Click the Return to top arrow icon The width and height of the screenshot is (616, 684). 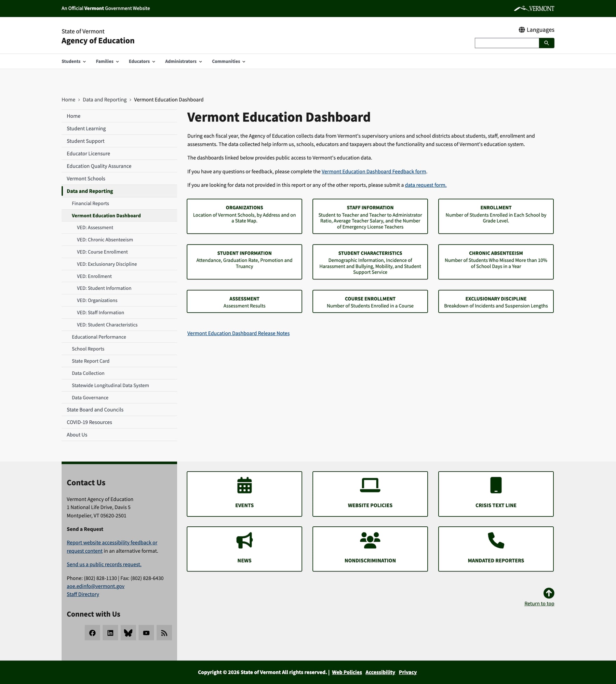coord(549,593)
